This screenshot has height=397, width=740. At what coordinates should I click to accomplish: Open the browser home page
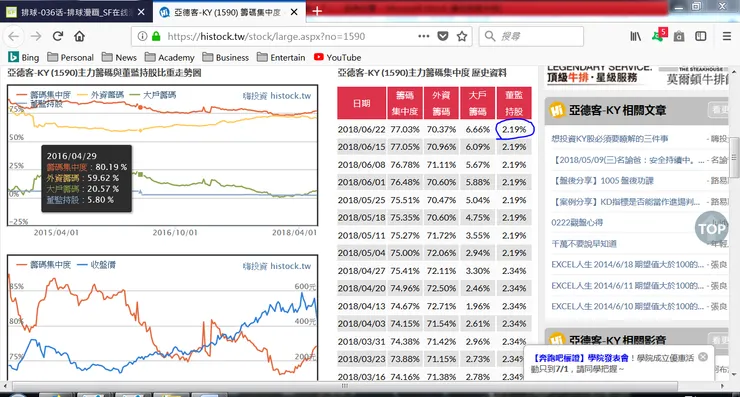click(79, 36)
